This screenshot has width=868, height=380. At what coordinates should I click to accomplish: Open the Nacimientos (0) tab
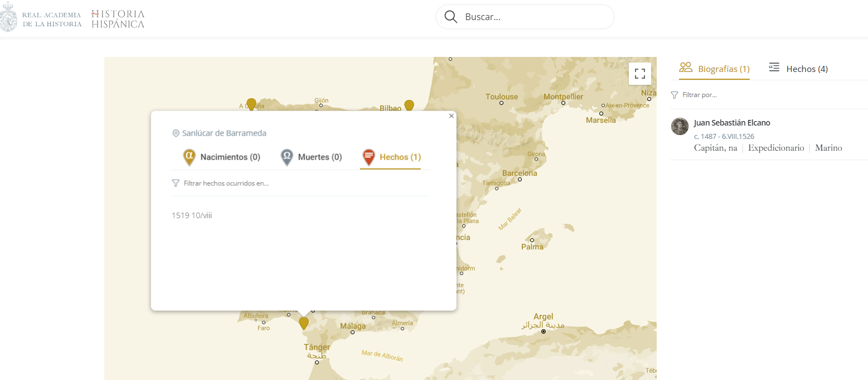(x=221, y=157)
